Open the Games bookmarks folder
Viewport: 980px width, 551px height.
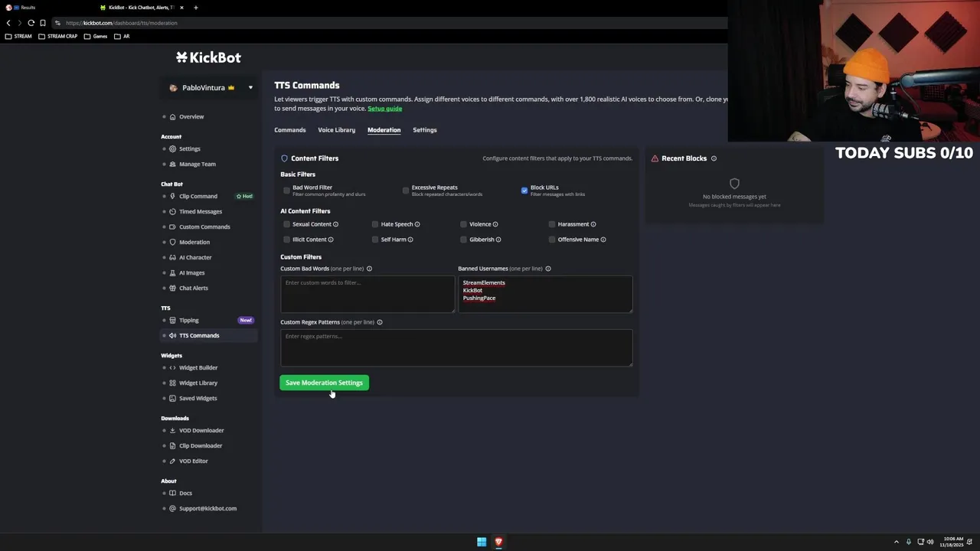point(96,36)
